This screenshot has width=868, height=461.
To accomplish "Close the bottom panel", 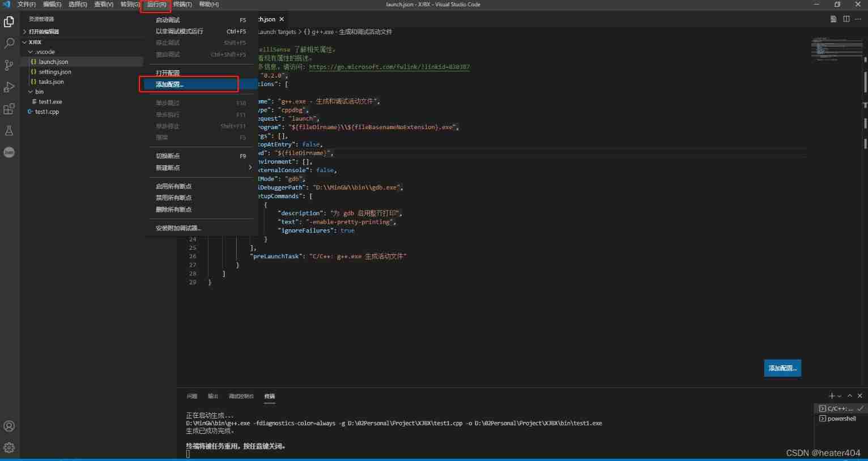I will click(x=860, y=396).
